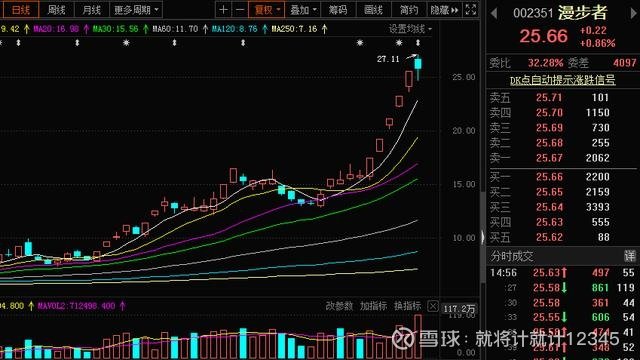Switch to 月线 monthly chart tab

91,9
